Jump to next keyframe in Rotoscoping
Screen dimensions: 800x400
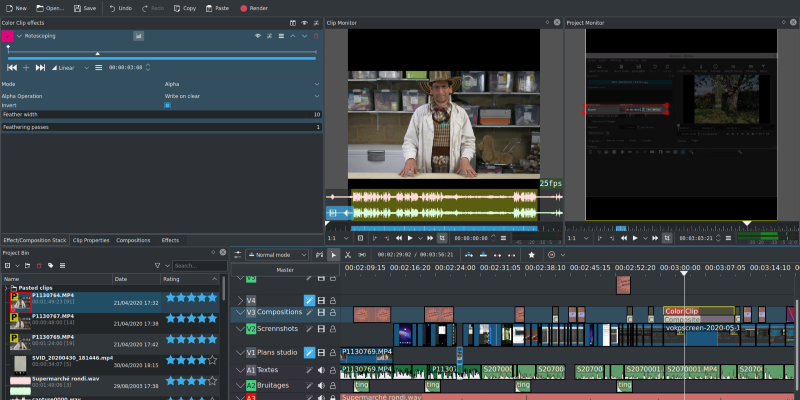click(40, 67)
